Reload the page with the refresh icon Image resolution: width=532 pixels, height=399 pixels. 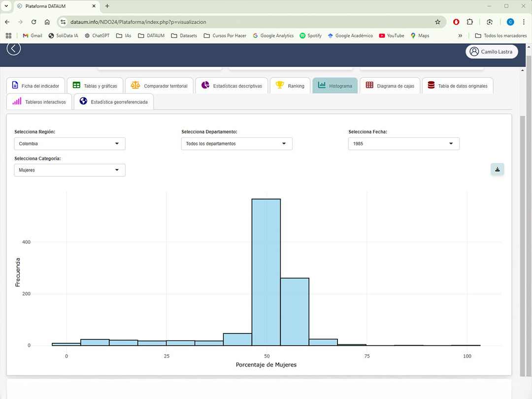[33, 22]
